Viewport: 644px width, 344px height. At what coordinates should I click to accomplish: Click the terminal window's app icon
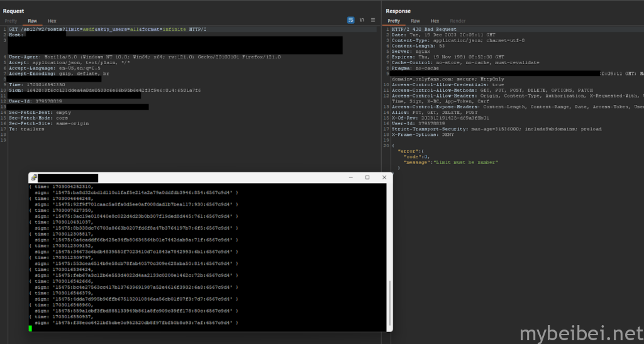(34, 178)
